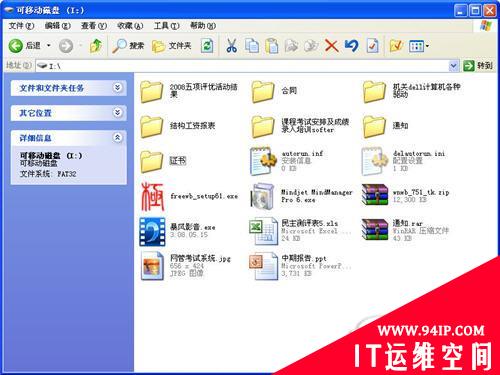500x375 pixels.
Task: Click the Paste clipboard icon
Action: tap(272, 46)
